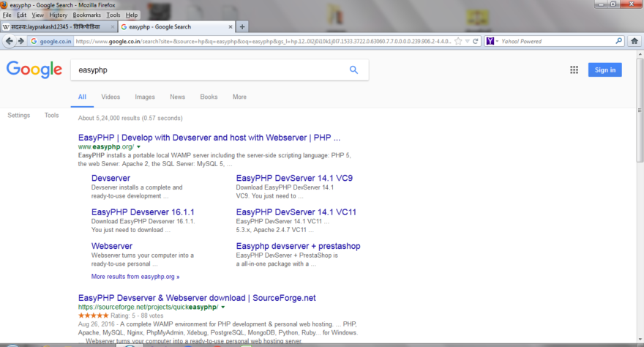This screenshot has width=644, height=347.
Task: Reload the page with the refresh icon
Action: click(x=476, y=41)
